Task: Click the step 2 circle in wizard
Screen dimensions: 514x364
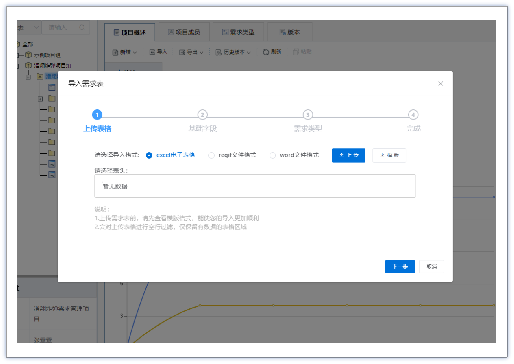Action: 202,115
